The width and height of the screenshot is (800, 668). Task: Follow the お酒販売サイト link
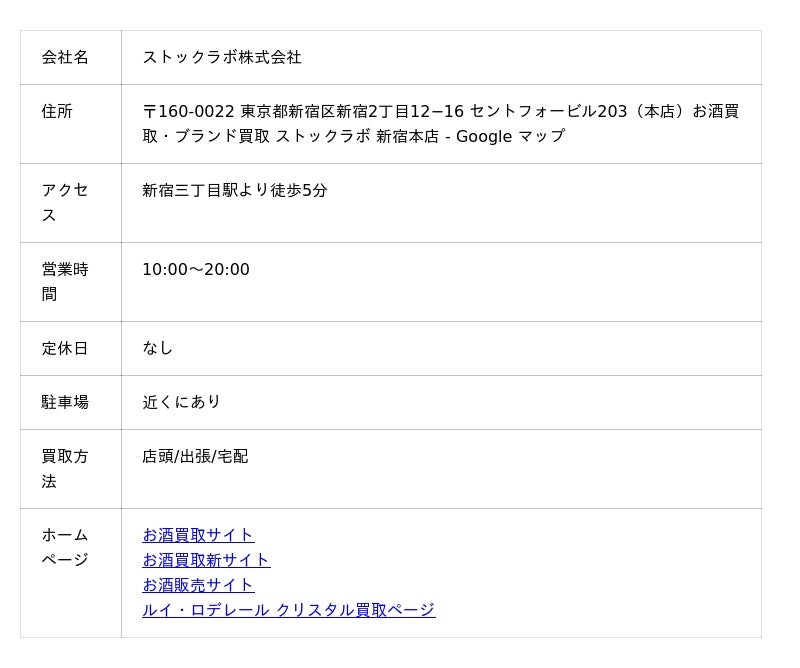point(198,585)
